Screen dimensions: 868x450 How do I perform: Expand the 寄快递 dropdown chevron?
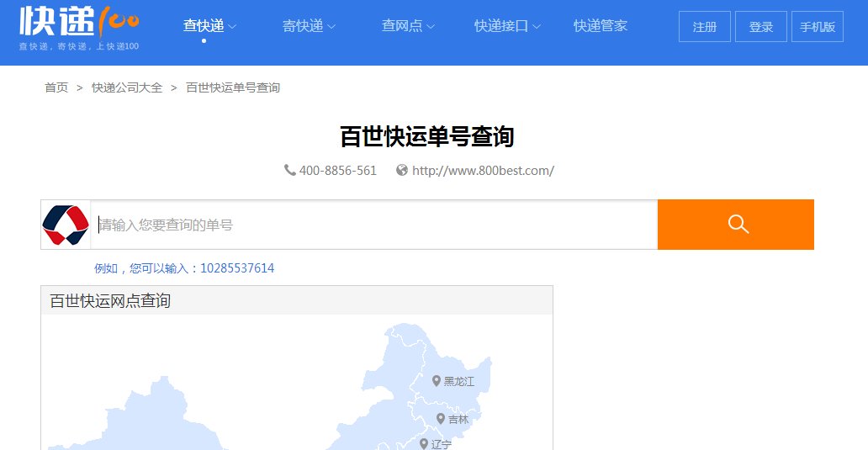(x=331, y=26)
